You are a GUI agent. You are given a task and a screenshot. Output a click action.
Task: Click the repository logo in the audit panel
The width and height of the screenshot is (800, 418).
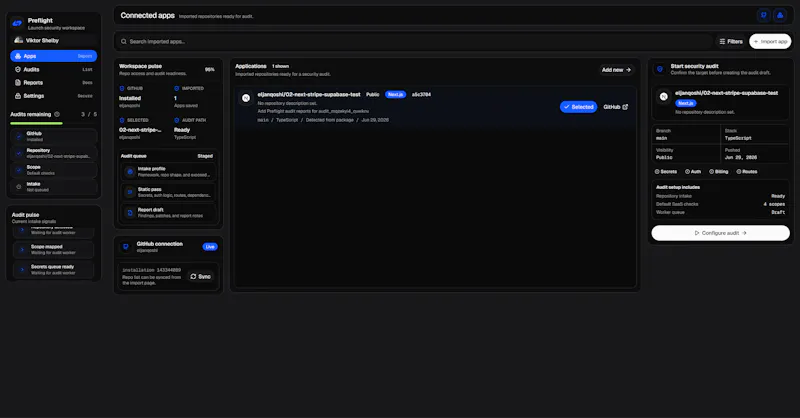663,96
